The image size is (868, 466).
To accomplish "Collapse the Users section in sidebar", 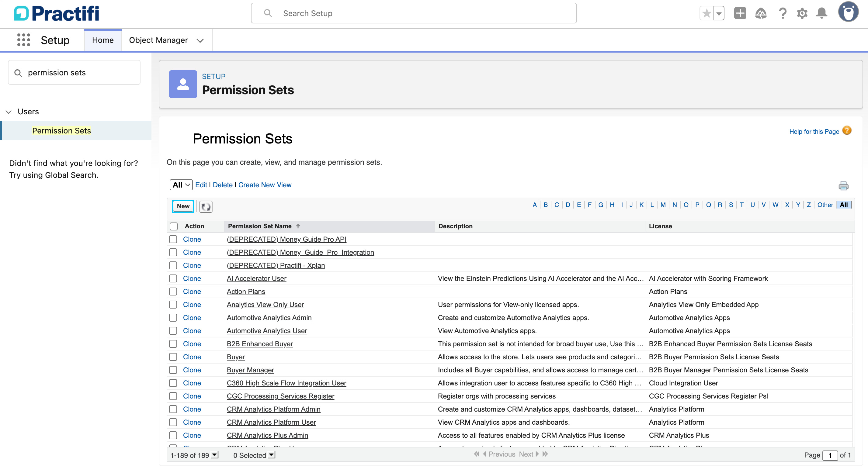I will coord(9,112).
